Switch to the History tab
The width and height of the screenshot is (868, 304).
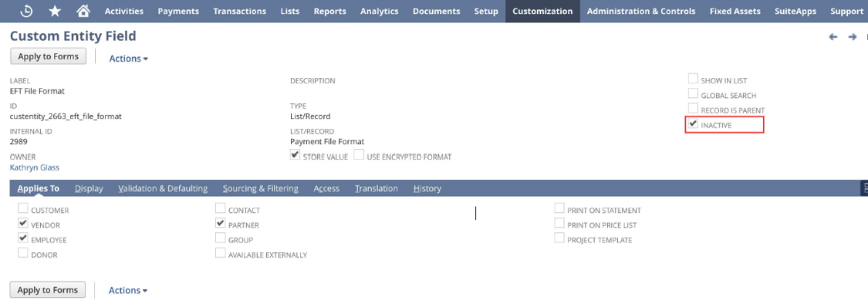point(427,188)
